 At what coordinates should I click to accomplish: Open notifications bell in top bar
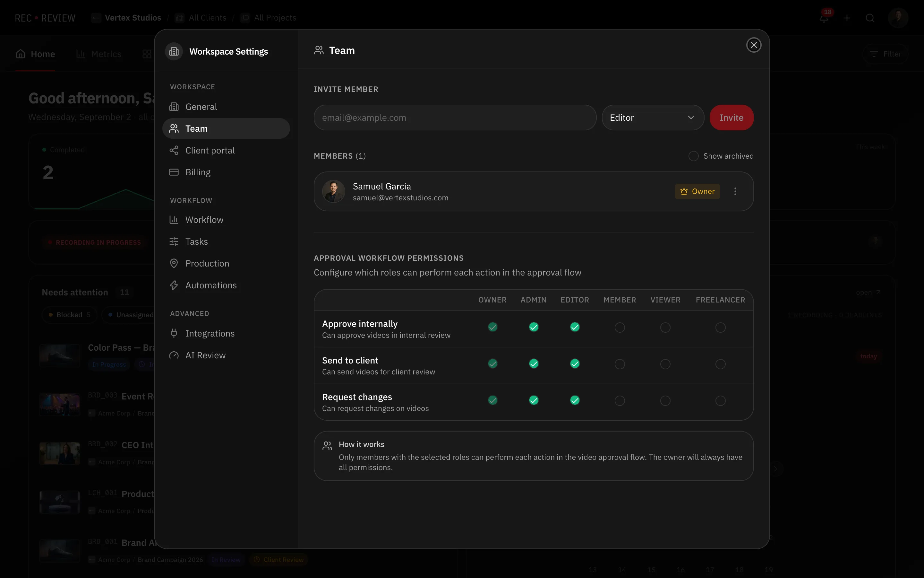[824, 18]
